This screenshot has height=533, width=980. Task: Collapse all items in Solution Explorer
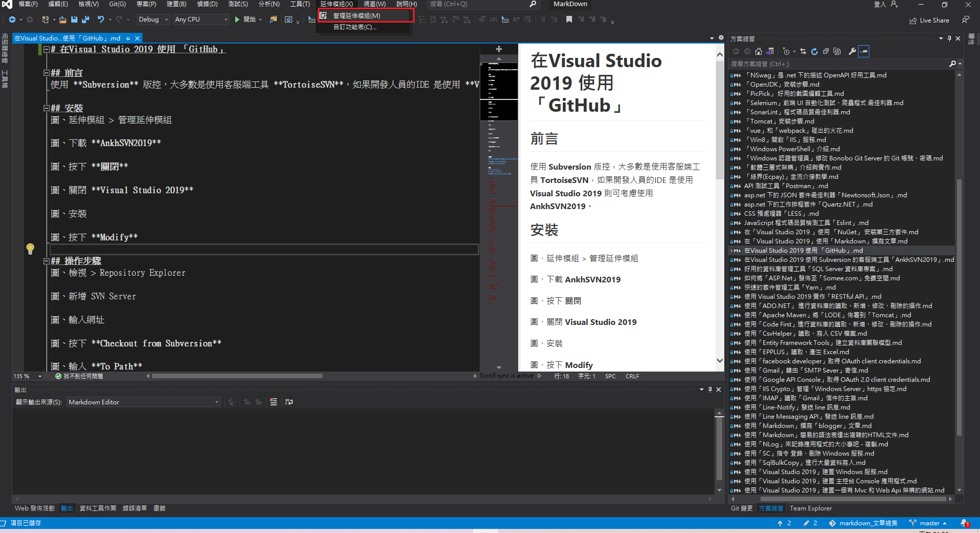click(826, 51)
